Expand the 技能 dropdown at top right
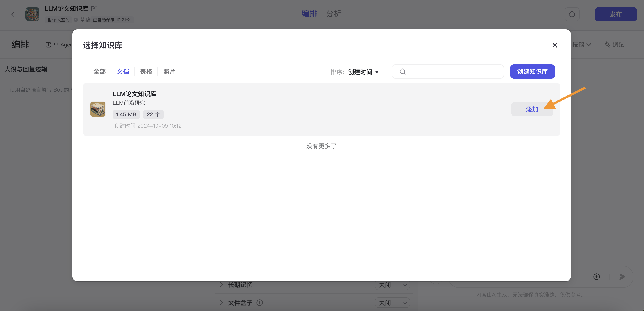This screenshot has width=644, height=311. (x=581, y=45)
